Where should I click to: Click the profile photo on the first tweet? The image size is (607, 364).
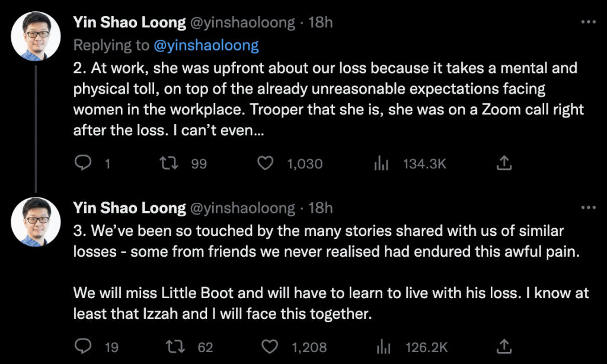coord(36,36)
